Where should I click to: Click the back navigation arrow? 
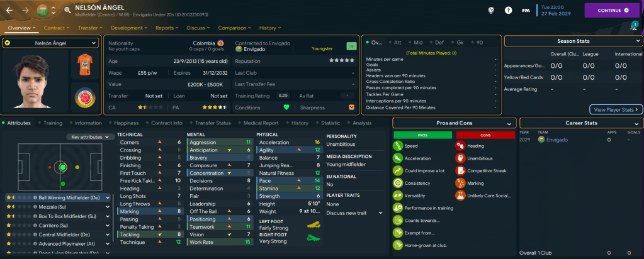coord(11,11)
